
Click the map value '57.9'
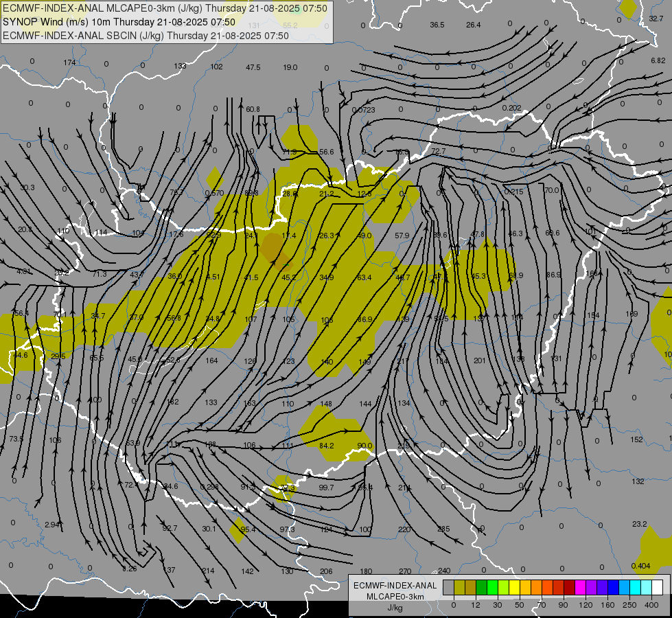click(402, 236)
